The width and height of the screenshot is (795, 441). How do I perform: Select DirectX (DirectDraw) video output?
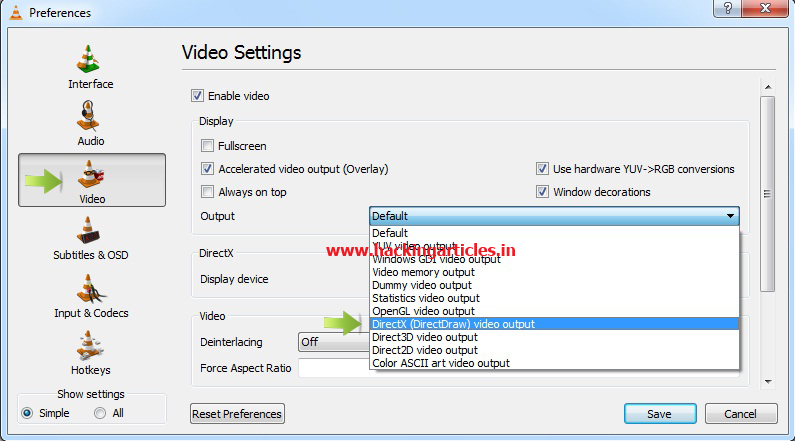click(x=554, y=324)
